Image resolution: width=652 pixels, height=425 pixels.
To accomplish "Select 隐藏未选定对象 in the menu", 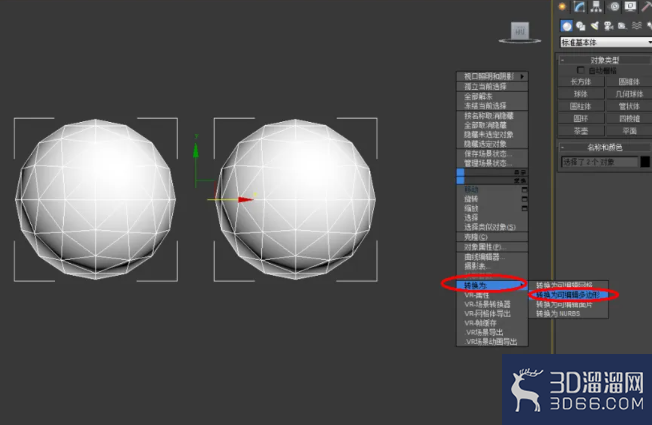I will point(492,135).
